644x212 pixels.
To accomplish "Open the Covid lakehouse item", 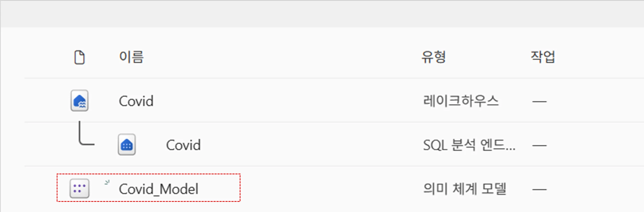I will point(136,101).
